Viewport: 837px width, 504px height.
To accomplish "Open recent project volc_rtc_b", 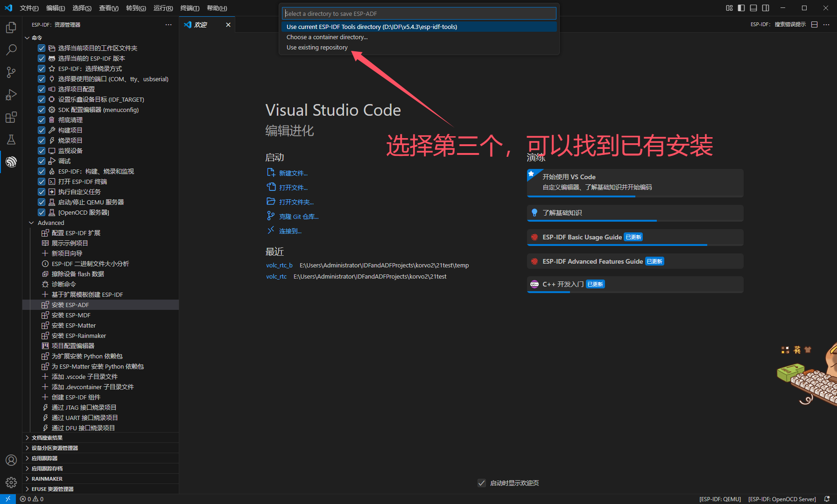I will click(x=279, y=266).
